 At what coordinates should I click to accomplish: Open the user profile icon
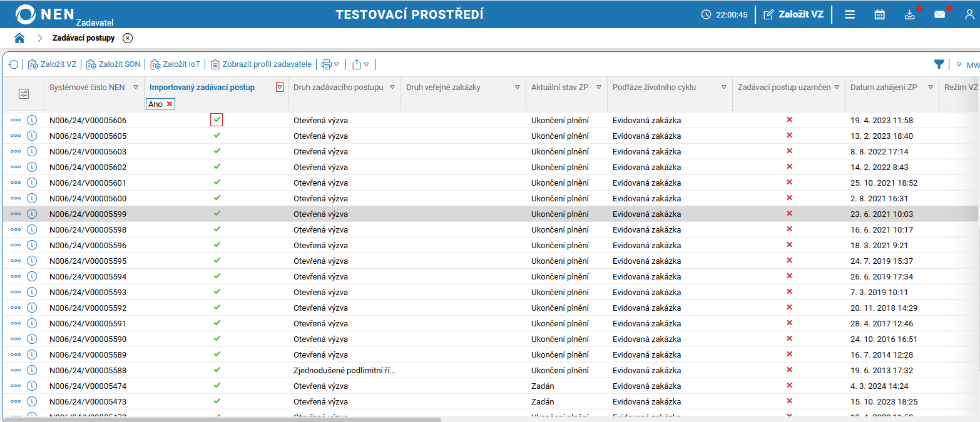(x=970, y=14)
